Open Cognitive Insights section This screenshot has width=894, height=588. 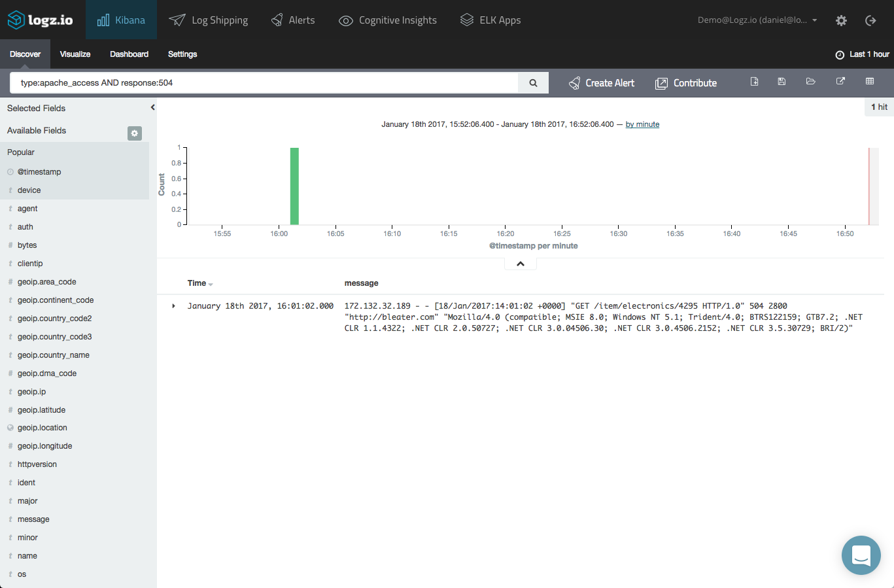coord(388,20)
